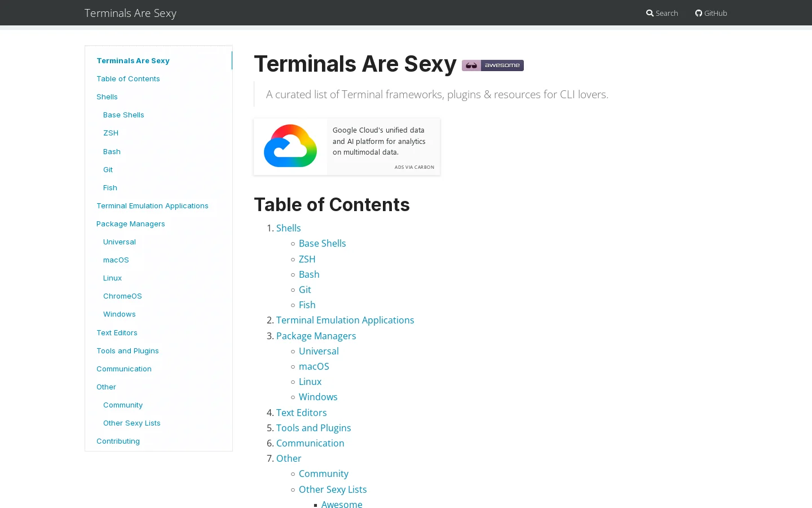Select Other Sexy Lists in sidebar
The width and height of the screenshot is (812, 508).
pos(132,423)
